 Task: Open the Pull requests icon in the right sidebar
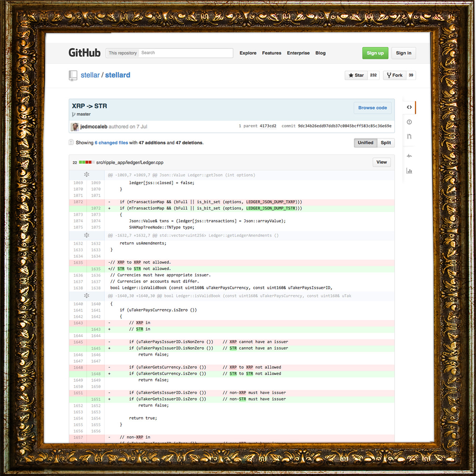point(409,136)
